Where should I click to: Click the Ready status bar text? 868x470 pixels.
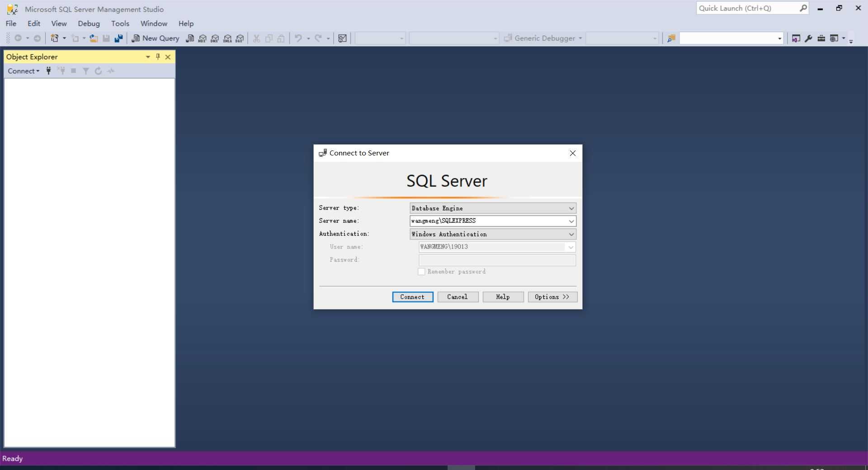pos(13,458)
